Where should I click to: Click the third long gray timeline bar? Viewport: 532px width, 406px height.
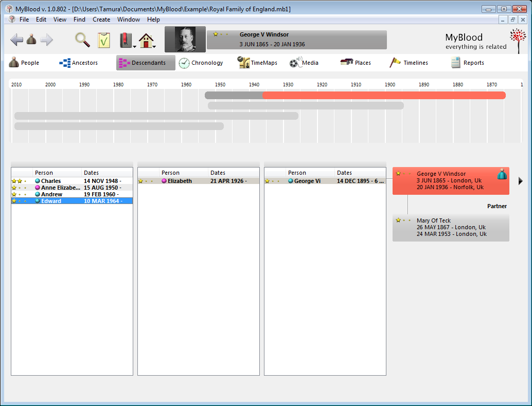coord(156,116)
